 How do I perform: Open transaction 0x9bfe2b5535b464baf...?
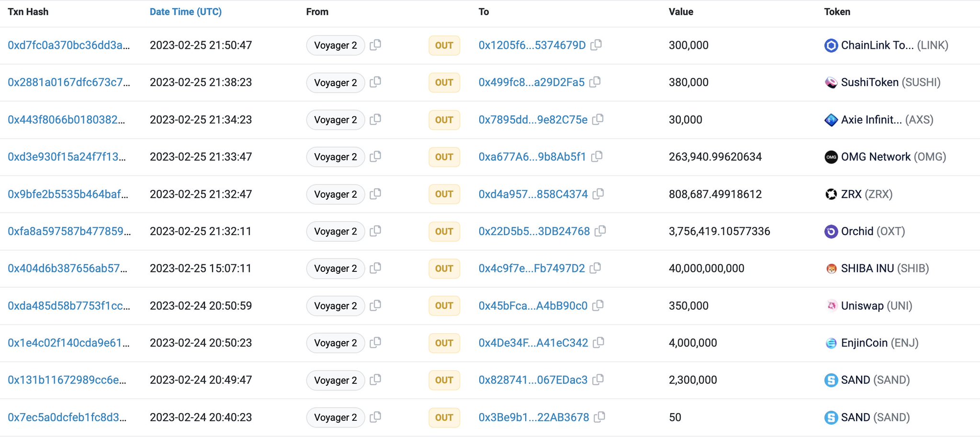68,194
